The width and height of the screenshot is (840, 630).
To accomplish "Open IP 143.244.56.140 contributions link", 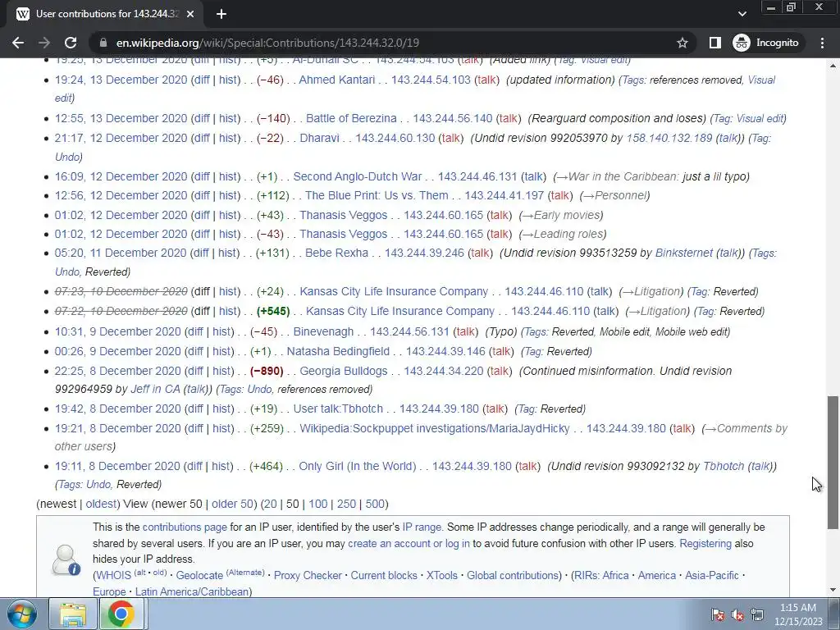I will coord(452,118).
